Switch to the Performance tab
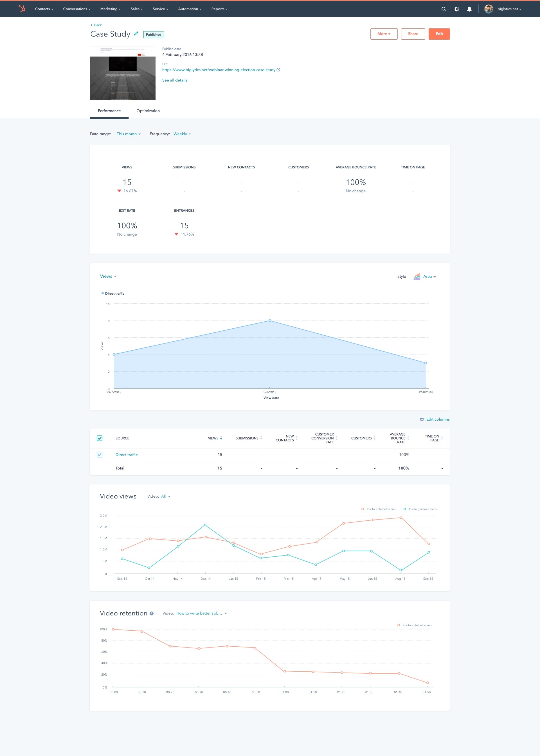This screenshot has height=756, width=540. click(109, 111)
